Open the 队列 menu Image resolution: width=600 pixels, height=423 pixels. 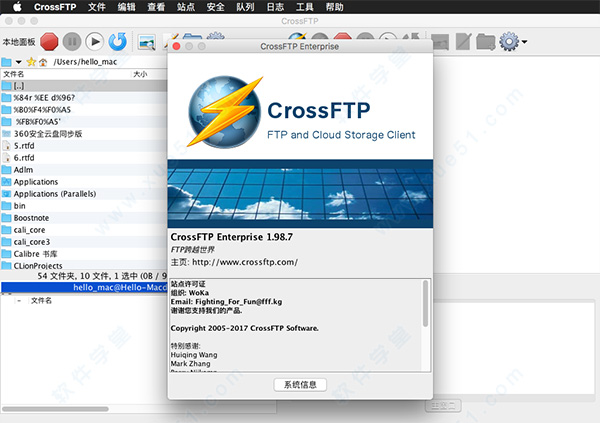pyautogui.click(x=245, y=7)
